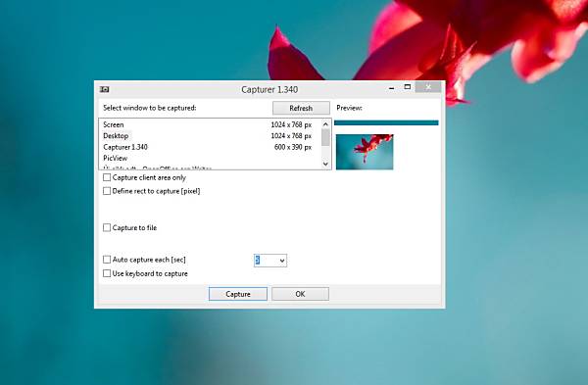The height and width of the screenshot is (385, 588).
Task: Click the Capture button
Action: coord(238,294)
